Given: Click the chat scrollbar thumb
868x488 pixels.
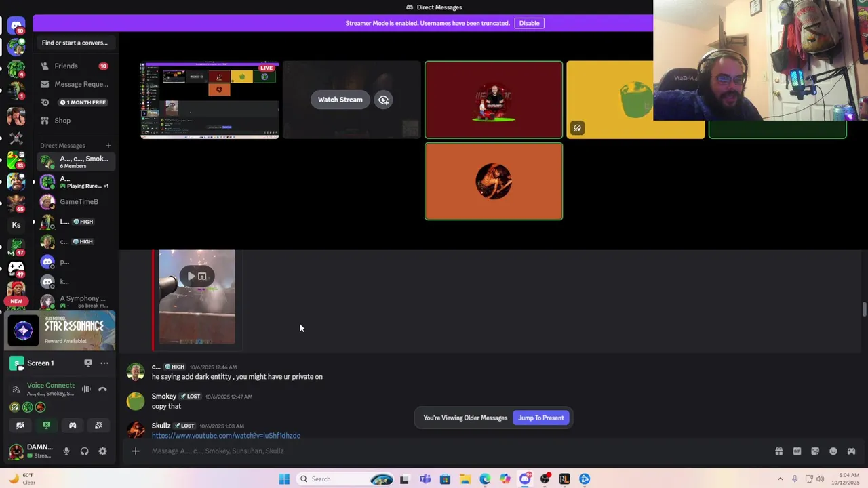Looking at the screenshot, I should click(864, 310).
